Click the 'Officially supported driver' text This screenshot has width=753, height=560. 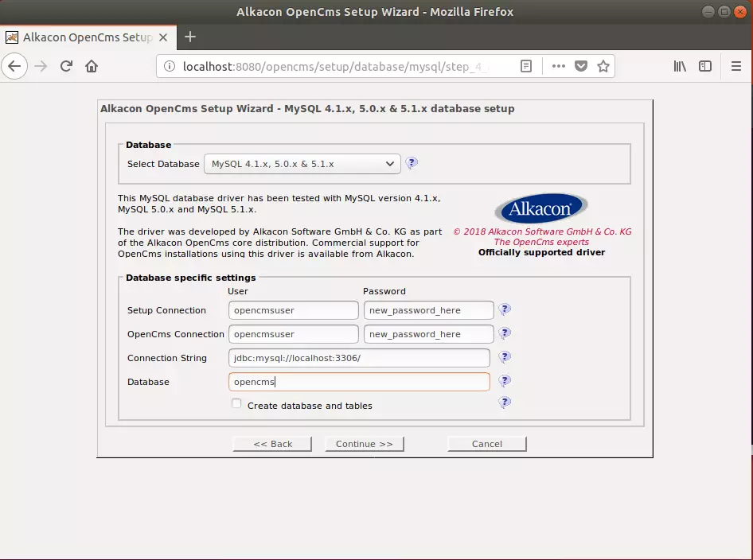[541, 252]
